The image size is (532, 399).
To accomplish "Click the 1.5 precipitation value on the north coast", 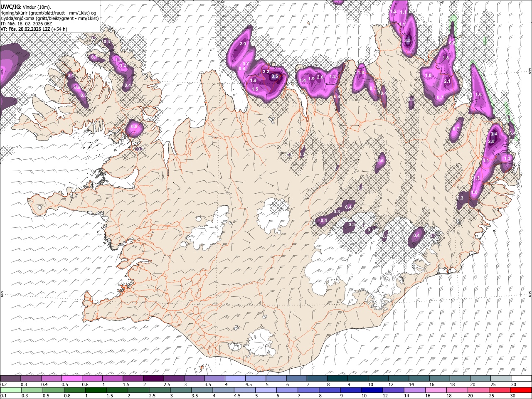I will (x=255, y=89).
